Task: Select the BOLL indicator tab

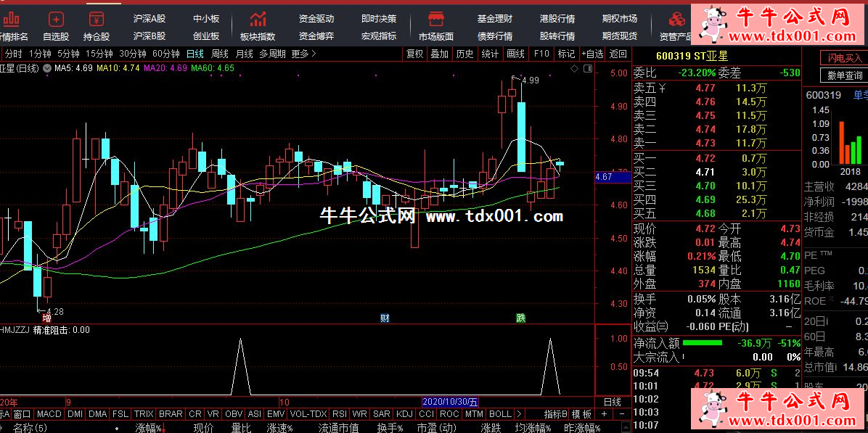Action: coord(501,413)
